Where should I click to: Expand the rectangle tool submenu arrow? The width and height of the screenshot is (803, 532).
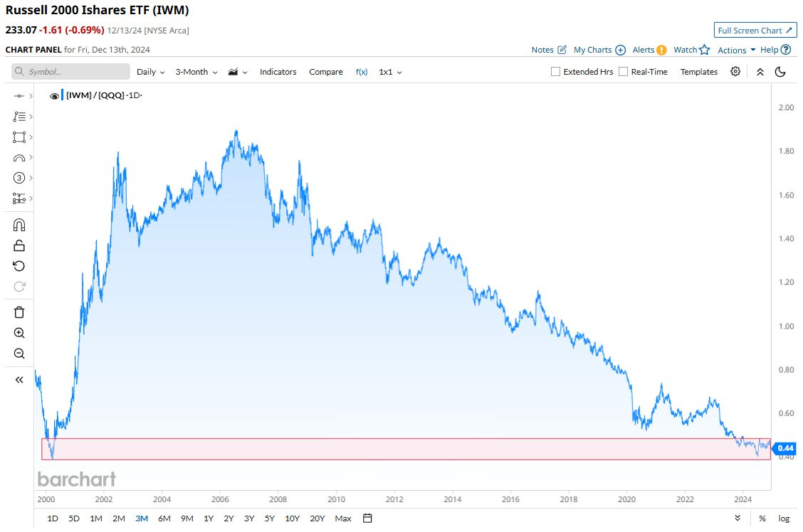[x=31, y=137]
